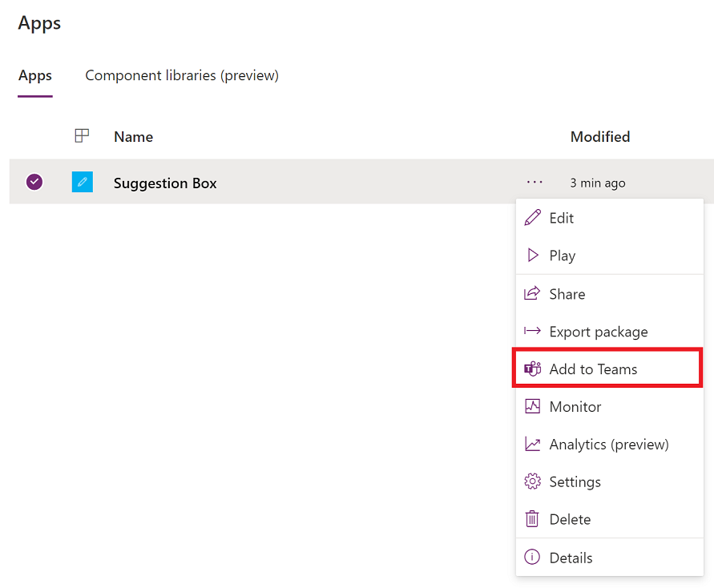Open the three-dot more commands menu

click(x=534, y=183)
